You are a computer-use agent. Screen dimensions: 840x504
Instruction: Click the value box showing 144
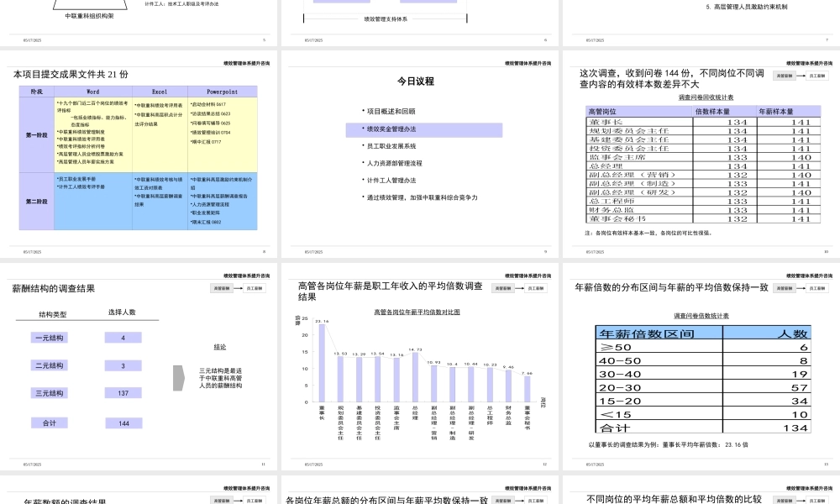(123, 423)
